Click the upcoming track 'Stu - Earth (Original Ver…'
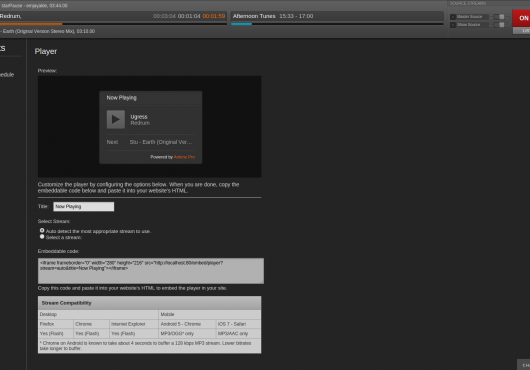Screen dimensions: 530x370 click(x=161, y=142)
